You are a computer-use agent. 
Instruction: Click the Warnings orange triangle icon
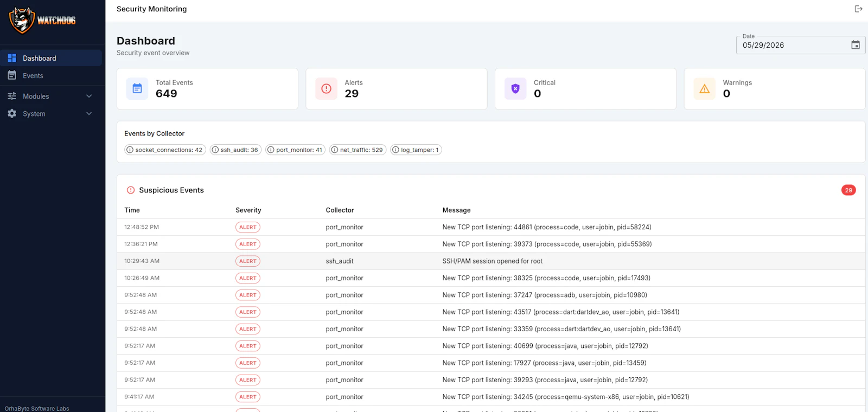coord(704,88)
